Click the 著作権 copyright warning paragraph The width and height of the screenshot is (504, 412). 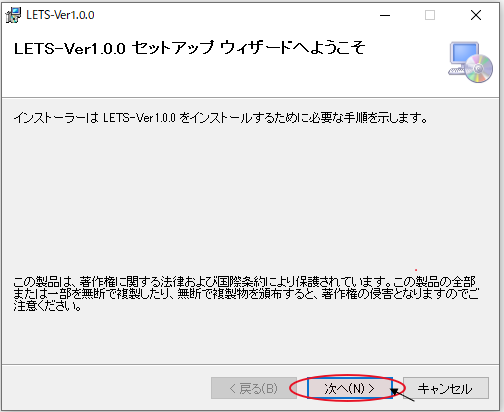246,294
